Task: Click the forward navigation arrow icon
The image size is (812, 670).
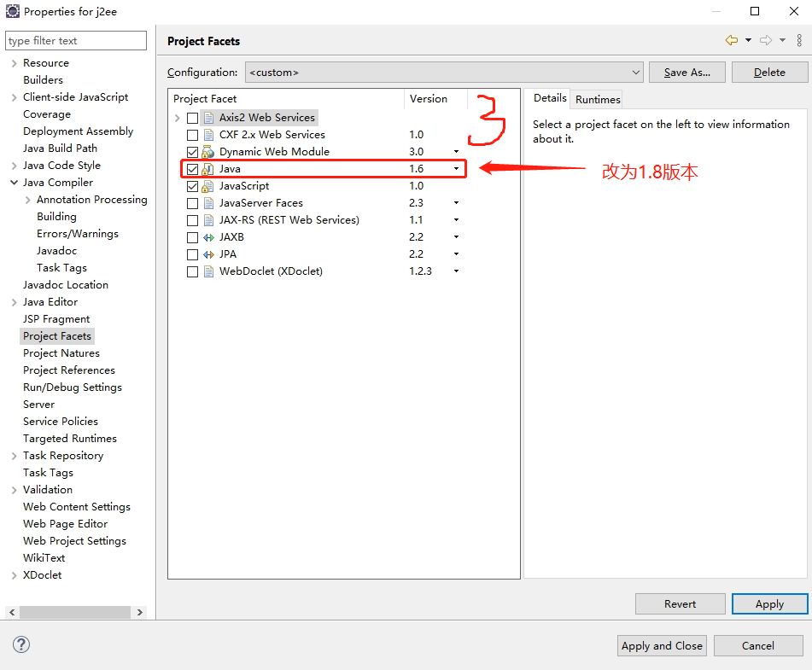Action: (765, 40)
